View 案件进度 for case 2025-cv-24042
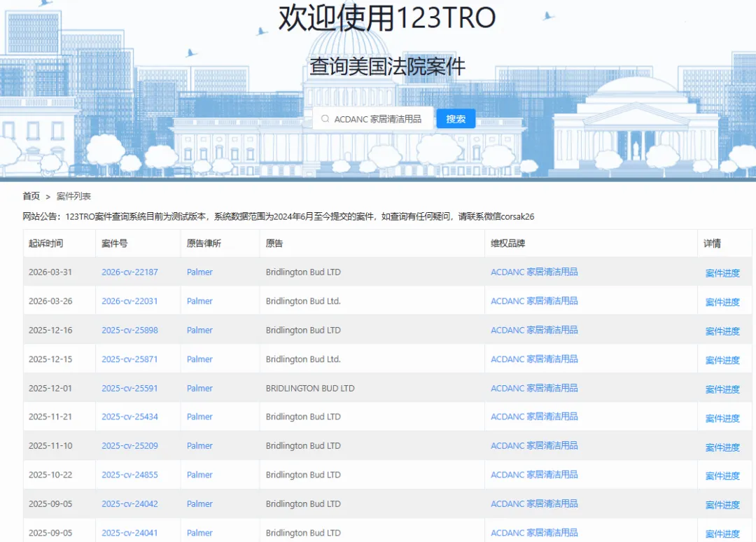Image resolution: width=756 pixels, height=542 pixels. (722, 505)
